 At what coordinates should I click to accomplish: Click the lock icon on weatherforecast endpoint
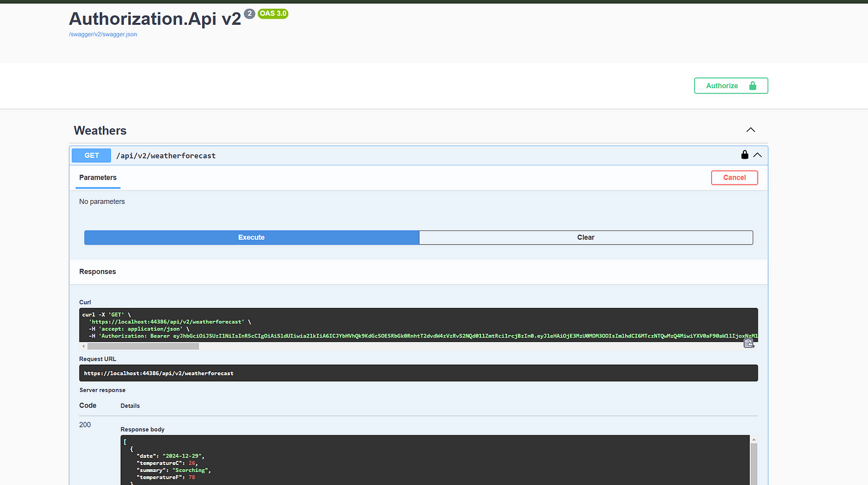pyautogui.click(x=745, y=155)
